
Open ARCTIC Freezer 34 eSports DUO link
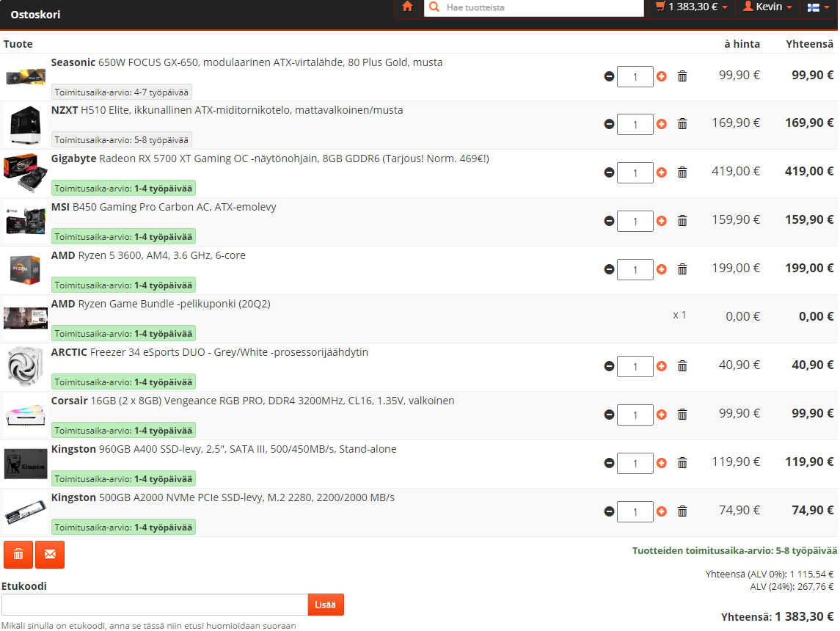(x=210, y=352)
